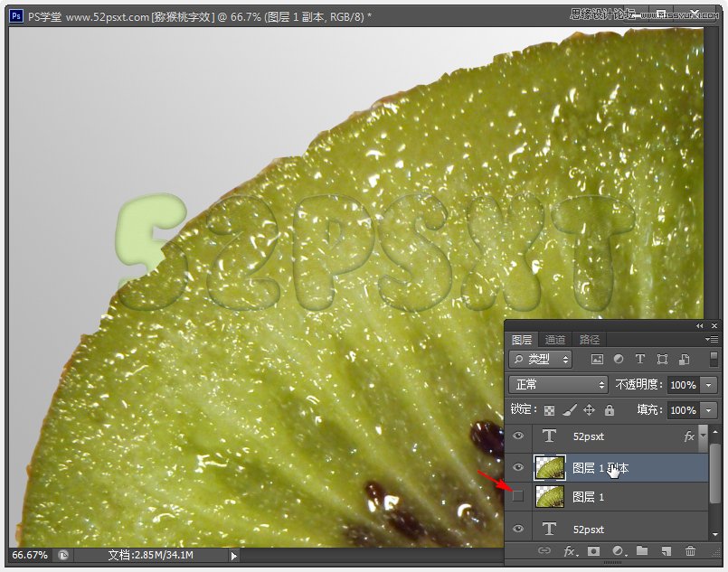The image size is (728, 572).
Task: Click the status bar options arrow
Action: [x=232, y=558]
